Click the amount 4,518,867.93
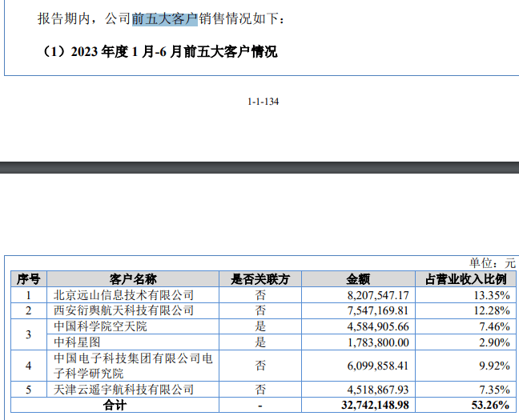The image size is (519, 420). [378, 390]
